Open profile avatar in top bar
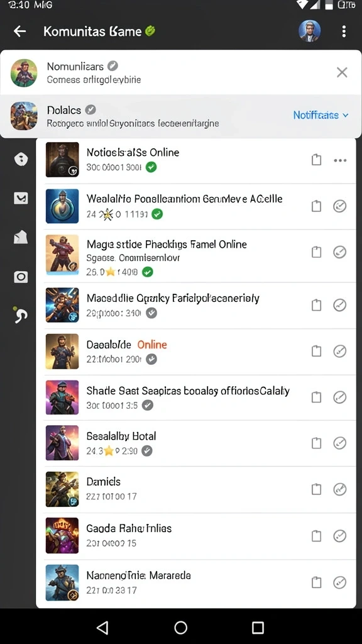 pos(309,31)
